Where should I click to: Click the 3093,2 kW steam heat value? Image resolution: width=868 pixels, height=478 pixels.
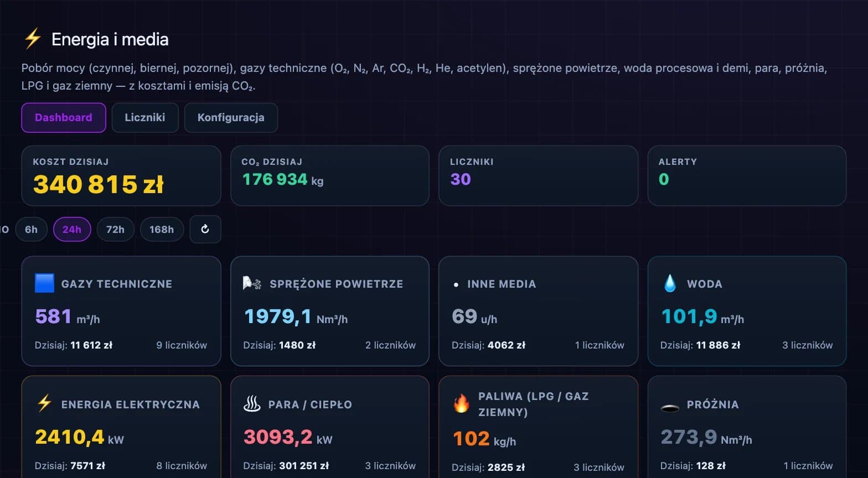pos(288,437)
